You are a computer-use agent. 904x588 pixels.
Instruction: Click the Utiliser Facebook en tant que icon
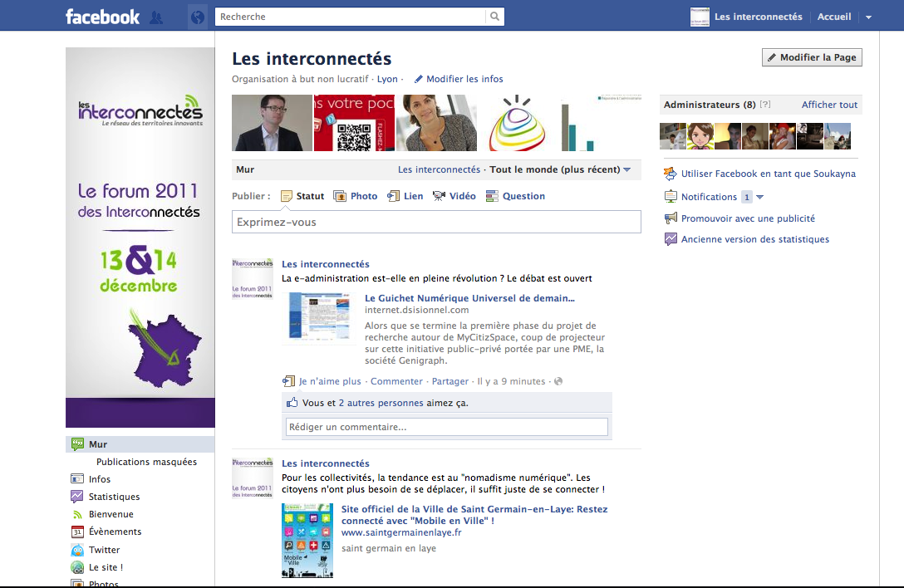point(670,173)
